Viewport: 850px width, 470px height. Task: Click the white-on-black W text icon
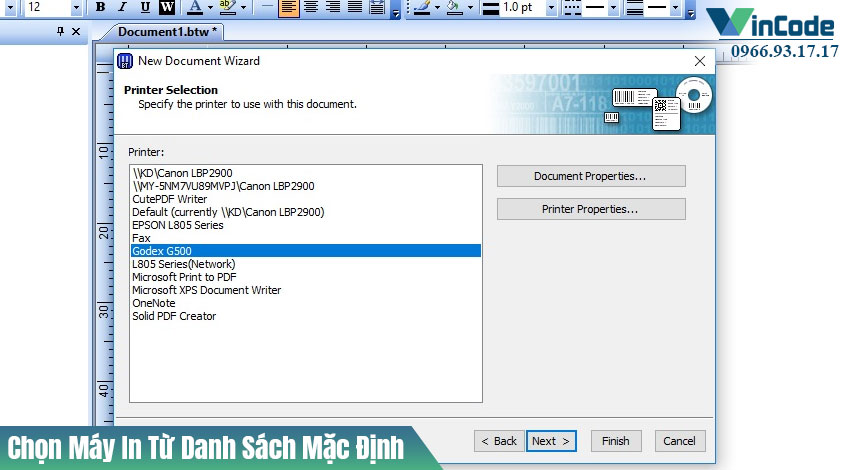tap(167, 7)
